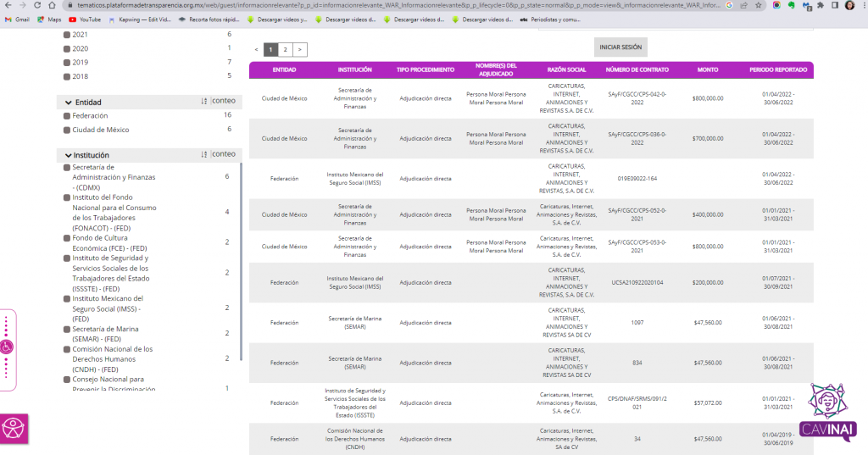Click contract number SAyF/CGCC/CPS-042-0-2022

tap(637, 98)
